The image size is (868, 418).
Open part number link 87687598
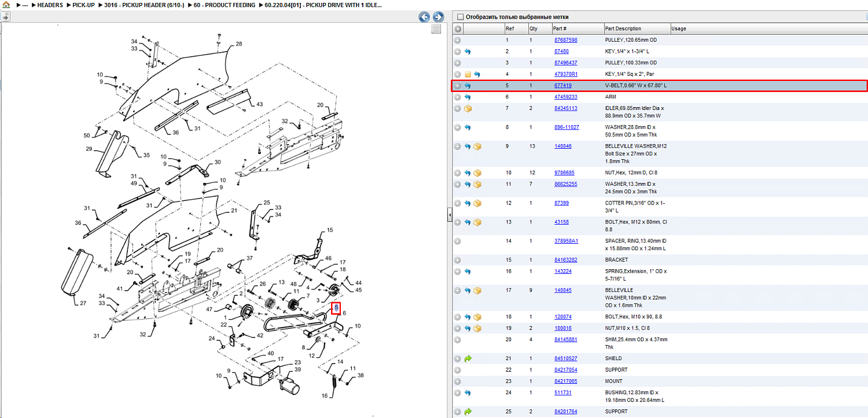(565, 40)
